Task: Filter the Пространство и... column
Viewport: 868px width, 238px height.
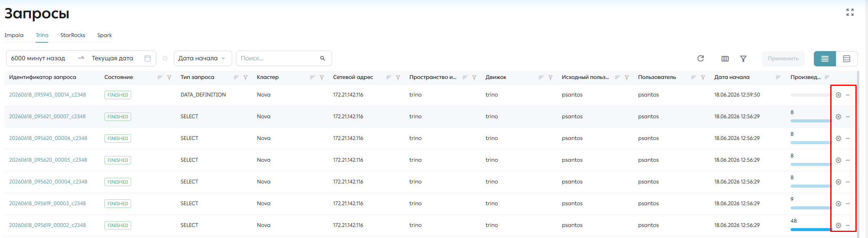Action: tap(474, 77)
